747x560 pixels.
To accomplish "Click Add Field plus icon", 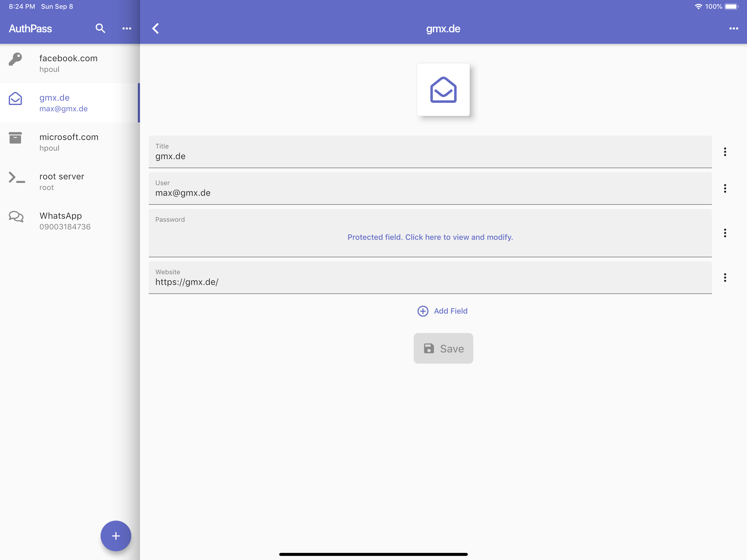I will [x=423, y=311].
